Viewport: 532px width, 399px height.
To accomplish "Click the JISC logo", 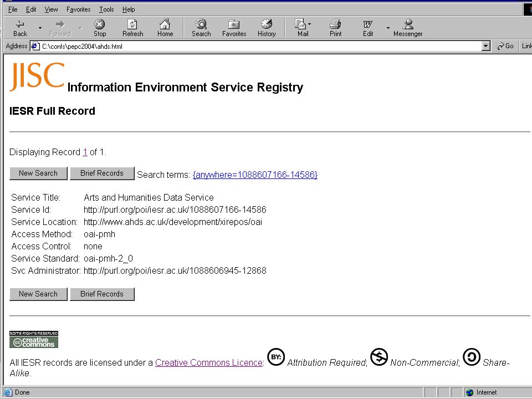I will (x=37, y=76).
